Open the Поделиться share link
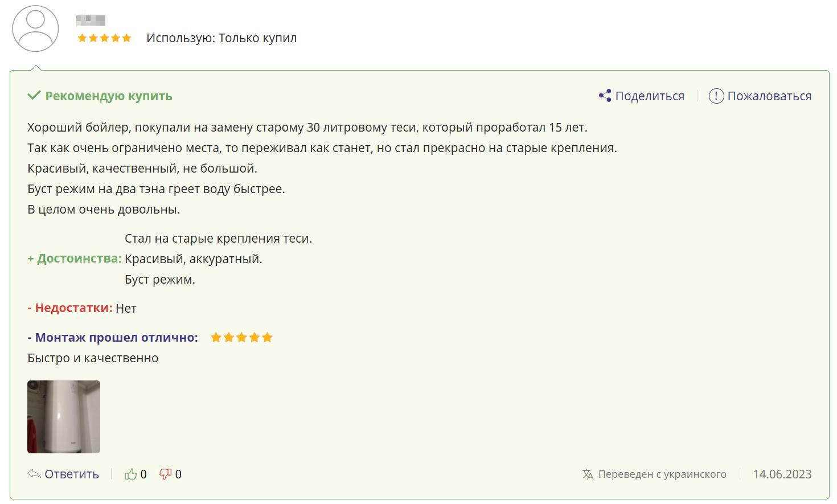The image size is (837, 504). (x=650, y=96)
